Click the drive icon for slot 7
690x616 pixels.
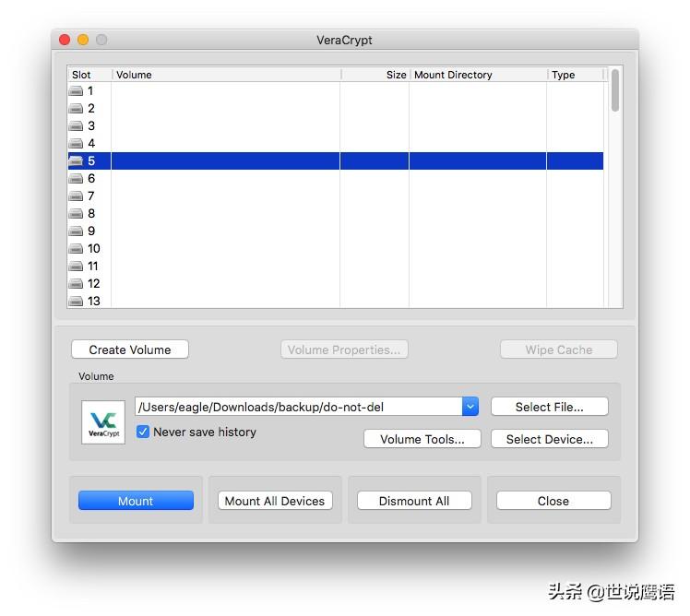tap(76, 196)
